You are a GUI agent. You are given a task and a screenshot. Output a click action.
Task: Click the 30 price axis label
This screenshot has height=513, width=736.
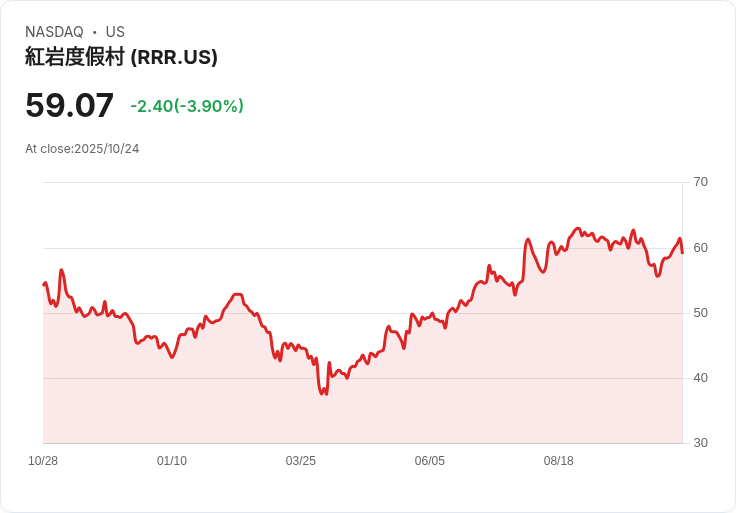700,443
